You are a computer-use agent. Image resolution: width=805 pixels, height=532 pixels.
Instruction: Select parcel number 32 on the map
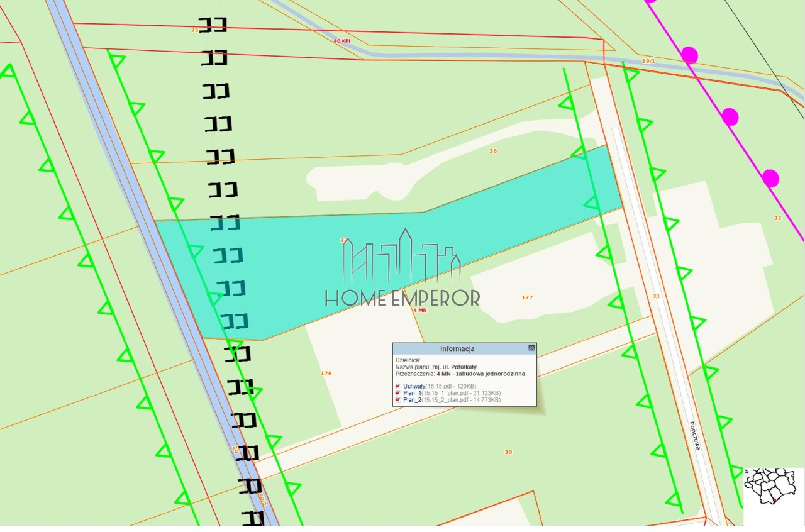click(x=778, y=218)
